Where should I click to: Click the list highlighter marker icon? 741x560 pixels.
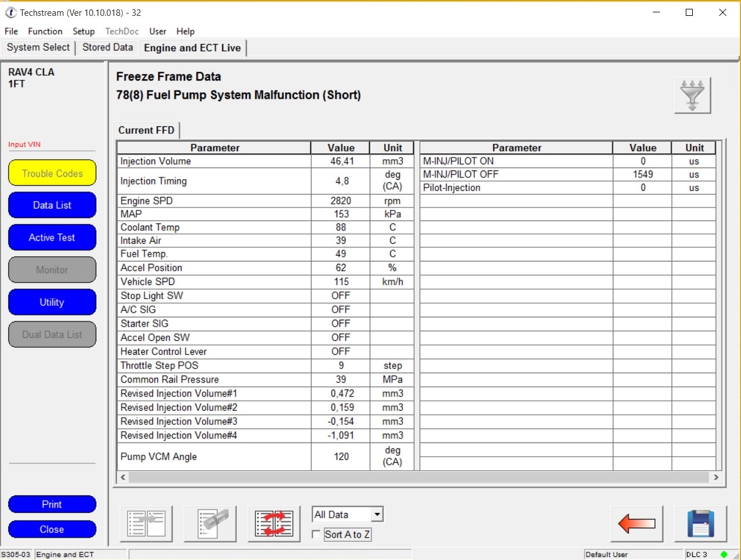coord(210,523)
